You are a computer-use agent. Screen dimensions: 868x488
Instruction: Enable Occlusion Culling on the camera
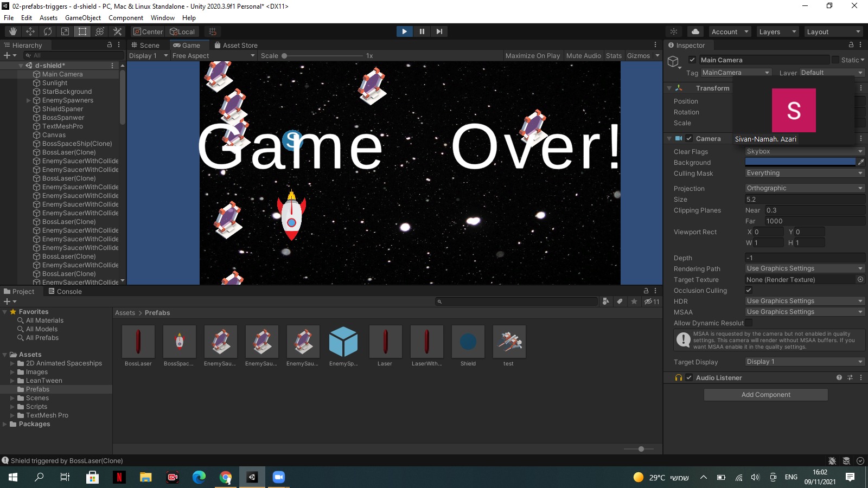[x=749, y=290]
